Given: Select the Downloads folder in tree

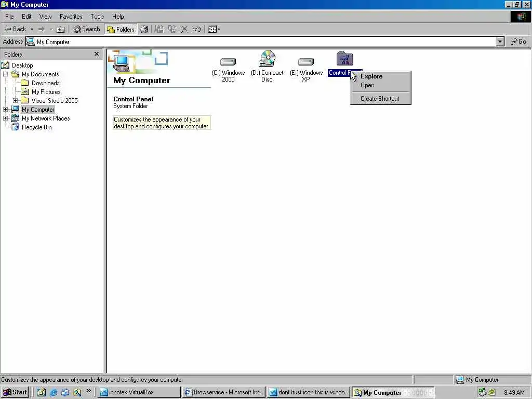Looking at the screenshot, I should click(x=46, y=83).
